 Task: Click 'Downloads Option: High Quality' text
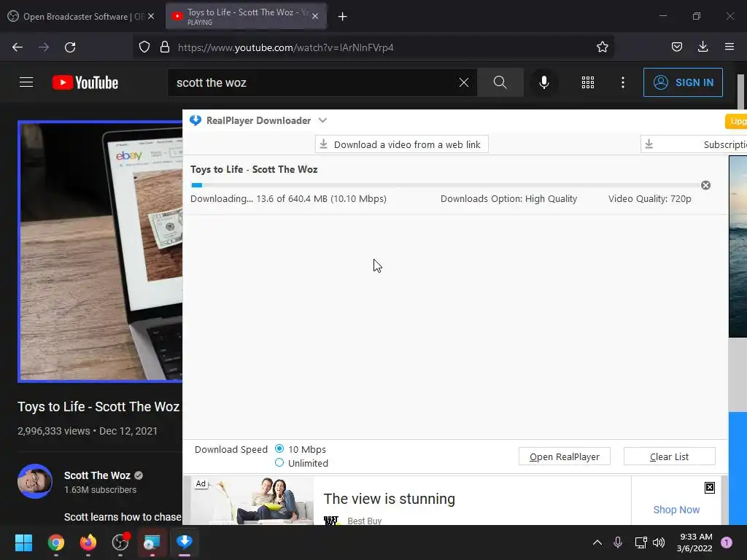508,198
